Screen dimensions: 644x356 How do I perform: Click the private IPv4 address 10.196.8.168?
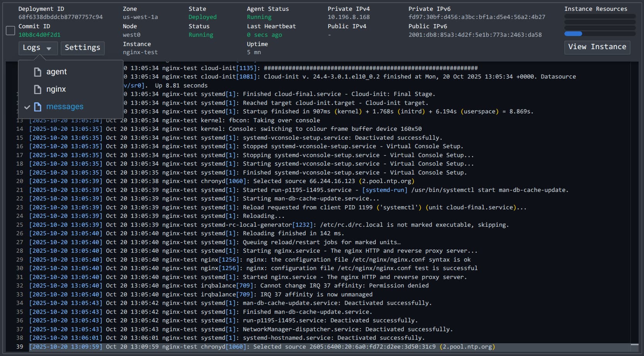[x=349, y=17]
